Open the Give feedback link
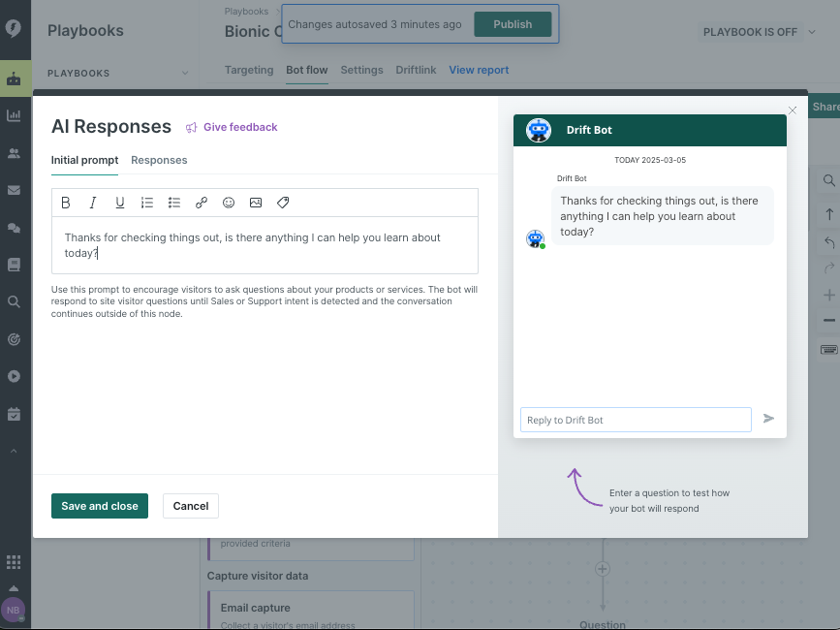Image resolution: width=840 pixels, height=630 pixels. tap(239, 127)
